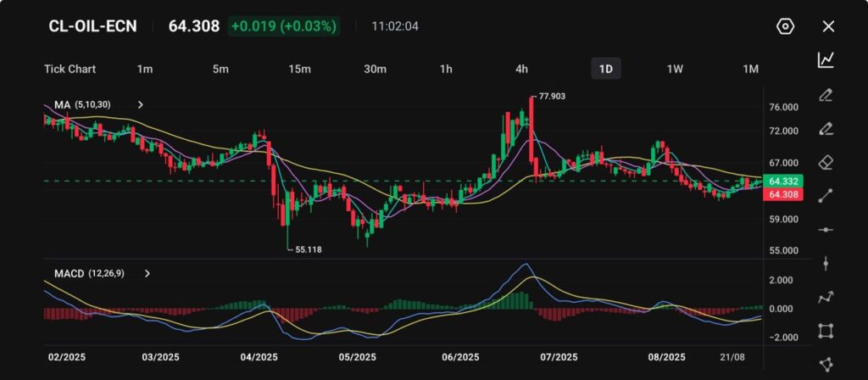Click the chart indicators icon

[826, 60]
